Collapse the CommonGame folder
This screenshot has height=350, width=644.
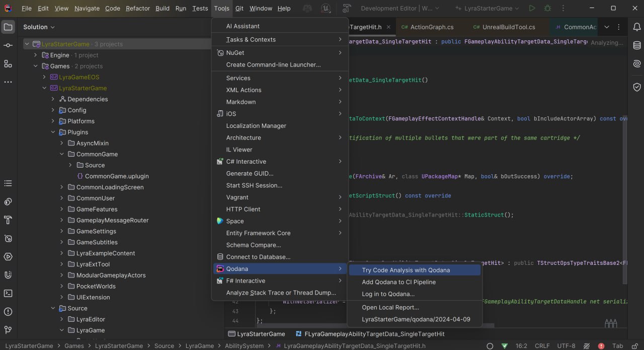(x=61, y=154)
